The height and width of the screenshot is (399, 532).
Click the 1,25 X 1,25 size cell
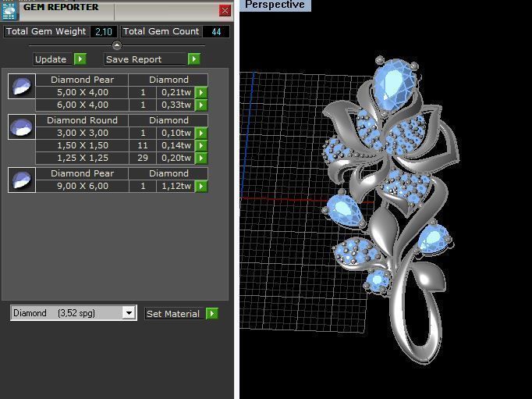click(x=83, y=158)
